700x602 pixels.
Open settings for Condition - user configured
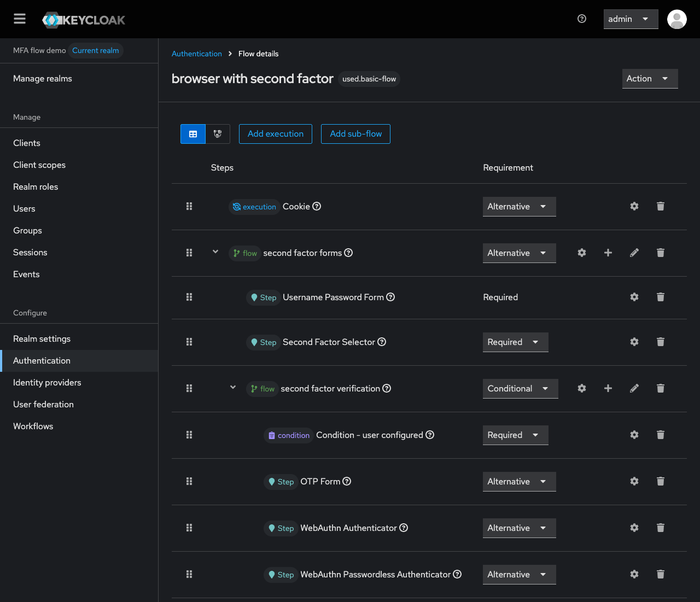click(x=634, y=435)
